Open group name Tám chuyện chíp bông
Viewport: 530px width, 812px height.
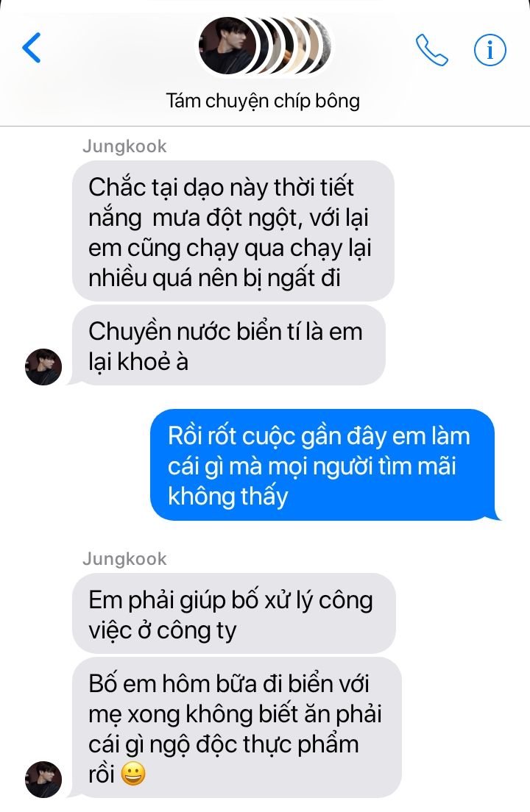coord(263,101)
